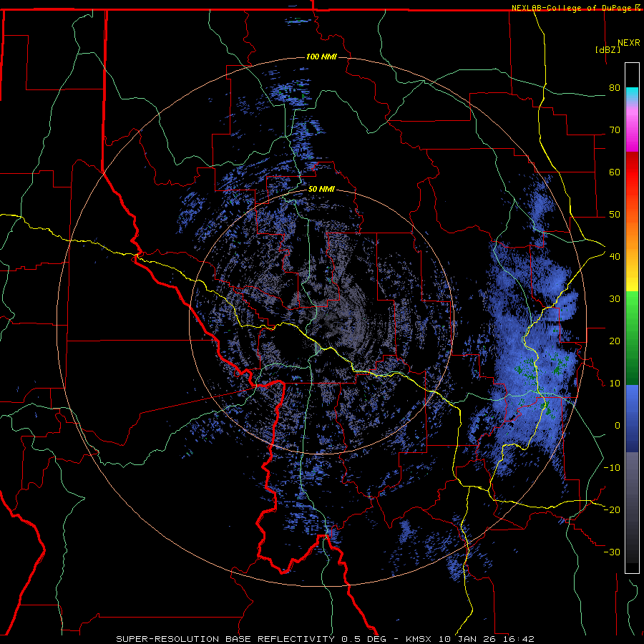
Task: Click the 50 NMI range ring label
Action: (x=321, y=190)
